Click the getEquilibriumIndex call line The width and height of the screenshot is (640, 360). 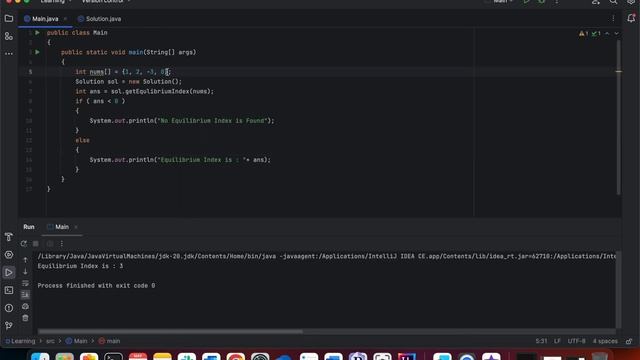pyautogui.click(x=144, y=91)
